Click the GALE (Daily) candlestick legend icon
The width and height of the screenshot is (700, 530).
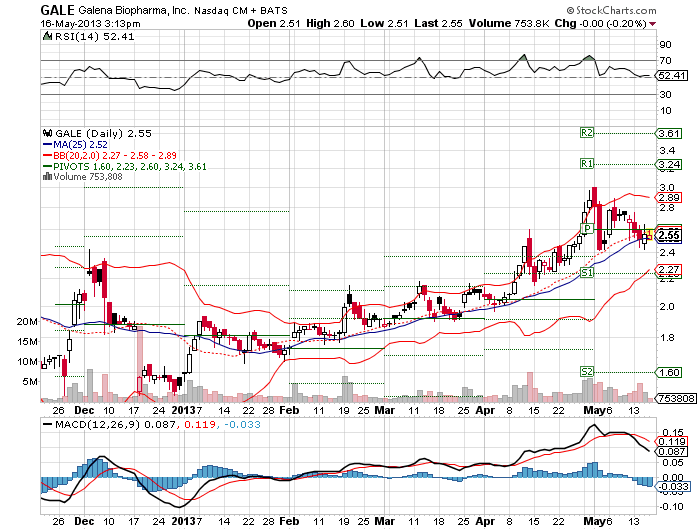tap(44, 132)
